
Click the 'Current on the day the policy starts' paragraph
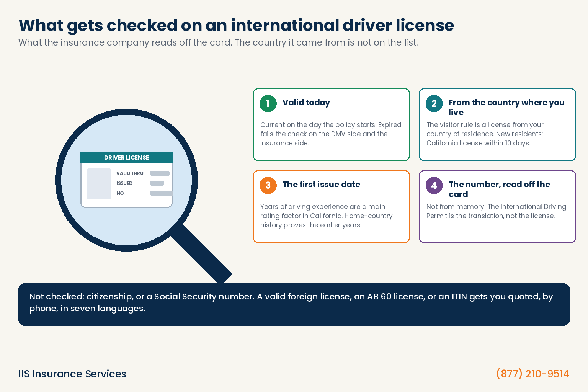(331, 134)
